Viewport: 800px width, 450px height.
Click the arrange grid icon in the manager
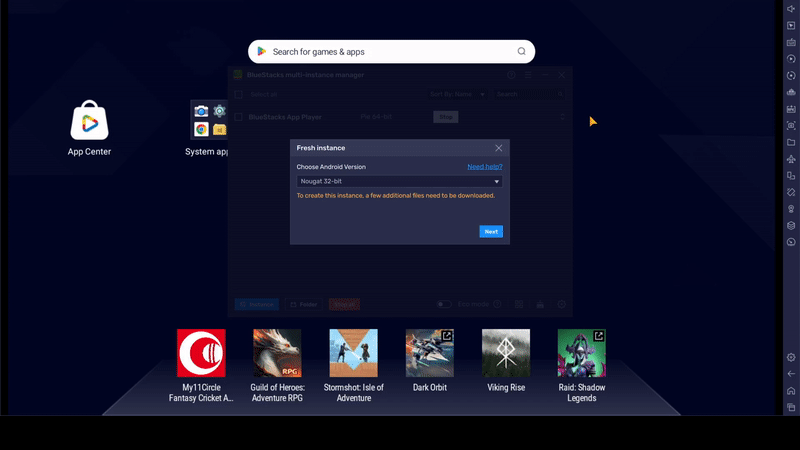(519, 305)
